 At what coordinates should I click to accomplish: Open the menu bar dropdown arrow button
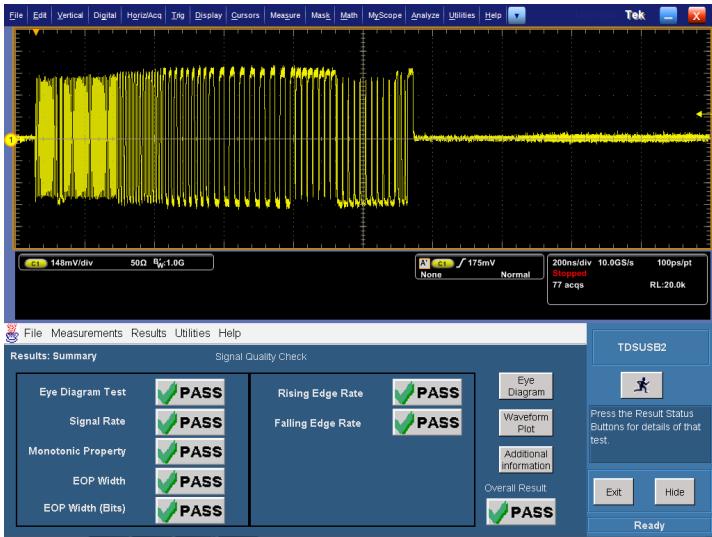516,15
